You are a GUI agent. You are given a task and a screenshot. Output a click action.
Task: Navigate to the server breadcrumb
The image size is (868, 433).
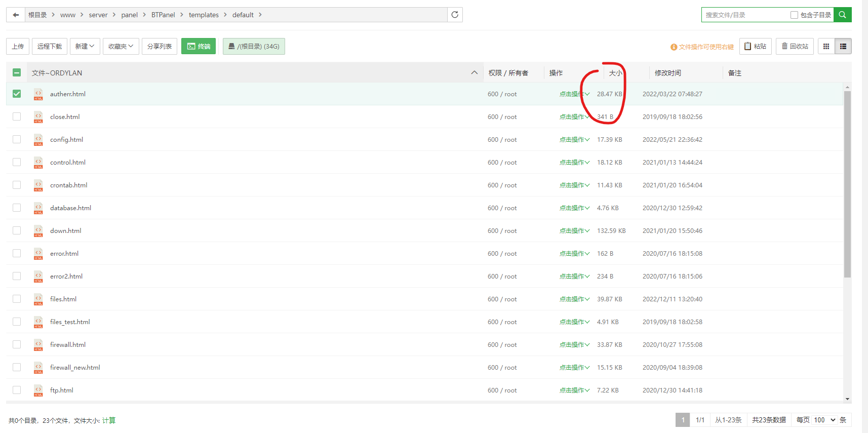tap(98, 15)
